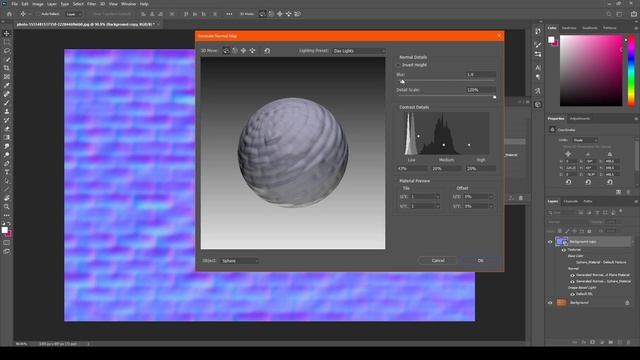Select the Rectangular Marquee tool
Image resolution: width=640 pixels, height=360 pixels.
[7, 42]
